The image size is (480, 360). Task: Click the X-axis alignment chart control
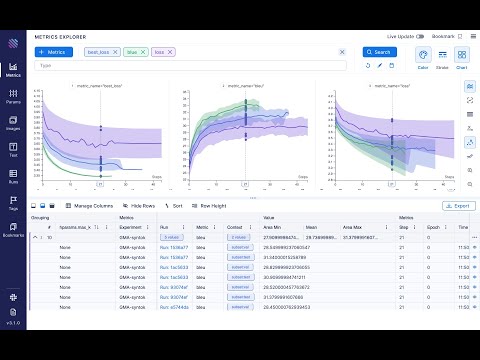coord(470,128)
